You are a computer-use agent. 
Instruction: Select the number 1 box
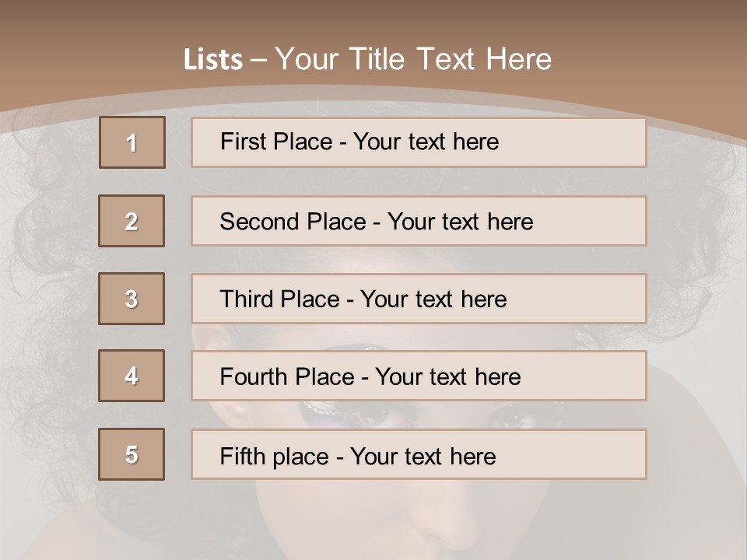click(x=132, y=142)
